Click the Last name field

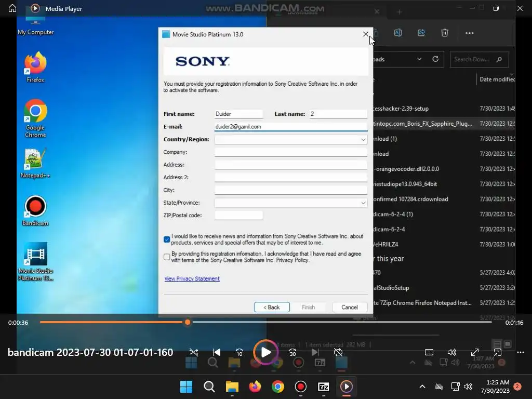click(x=338, y=114)
